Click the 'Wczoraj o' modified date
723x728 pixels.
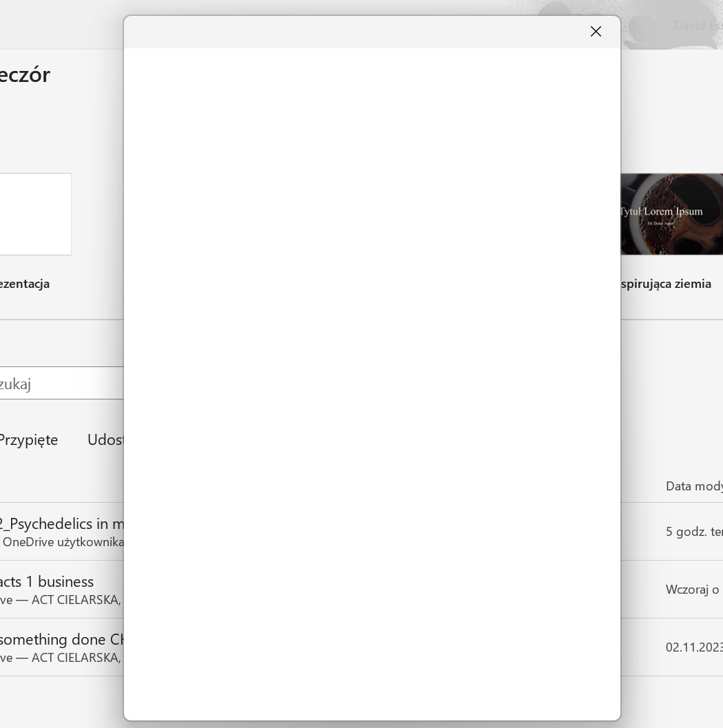tap(693, 590)
